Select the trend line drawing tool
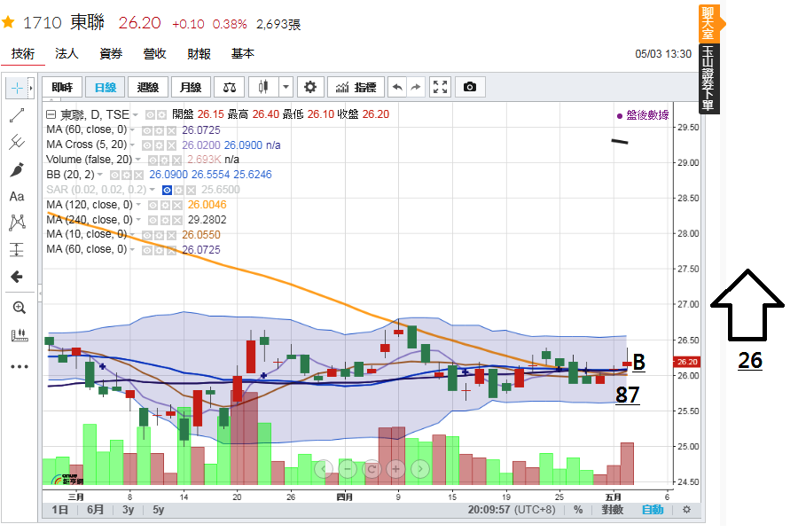 pos(17,115)
